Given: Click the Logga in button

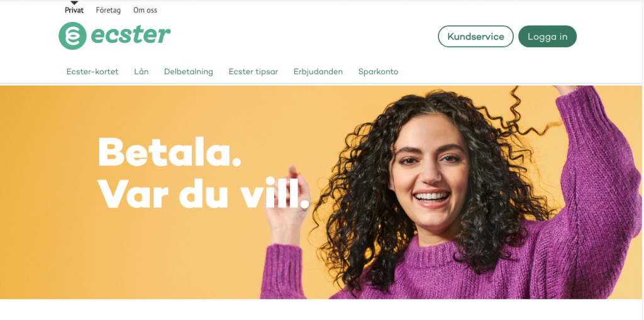Looking at the screenshot, I should click(x=548, y=36).
